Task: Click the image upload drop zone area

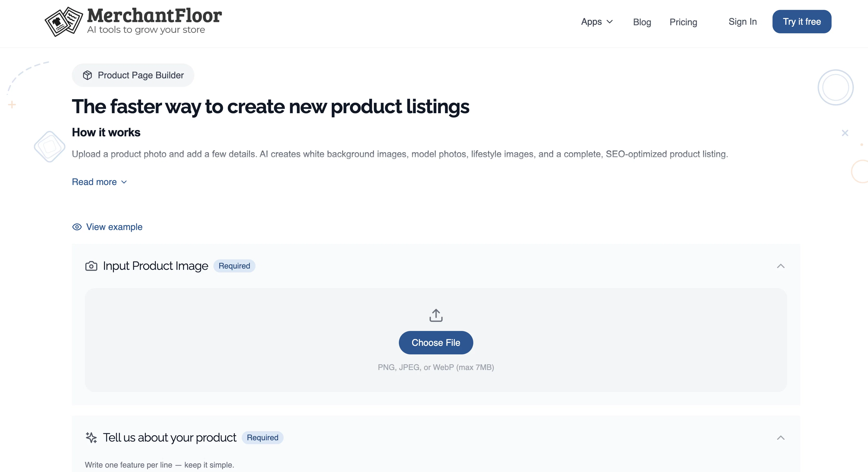Action: [436, 340]
